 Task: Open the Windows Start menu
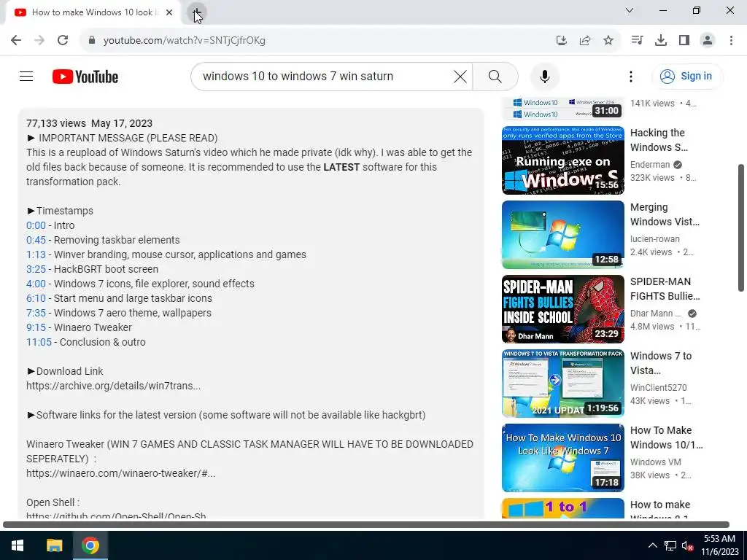click(18, 545)
